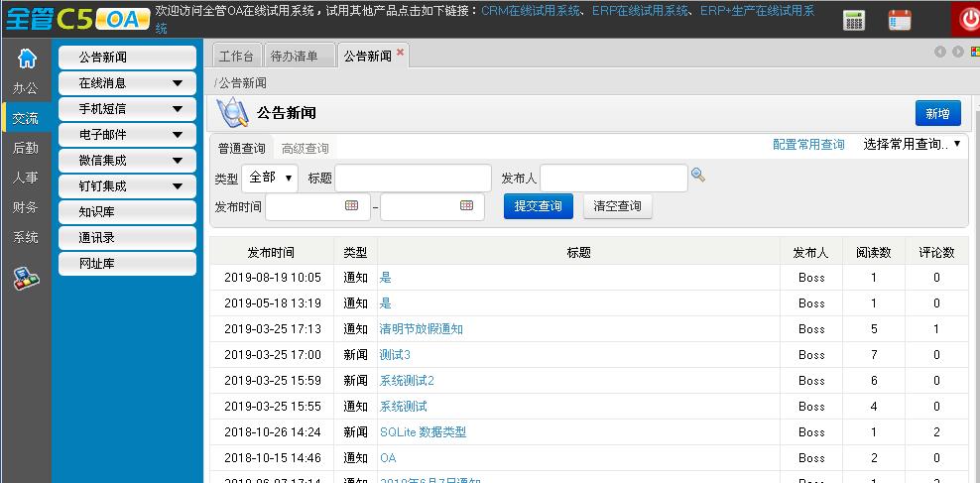Click the 标题 input field
Viewport: 980px width, 483px height.
(413, 179)
